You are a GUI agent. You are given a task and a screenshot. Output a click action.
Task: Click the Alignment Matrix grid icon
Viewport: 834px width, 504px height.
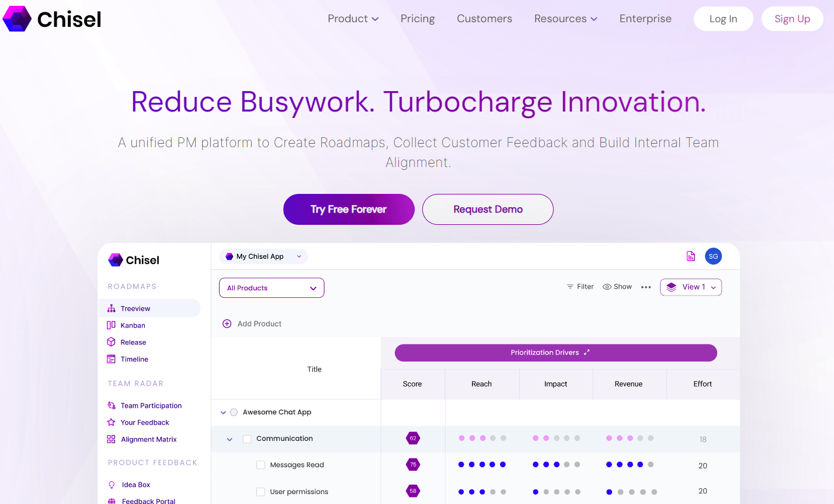[111, 439]
